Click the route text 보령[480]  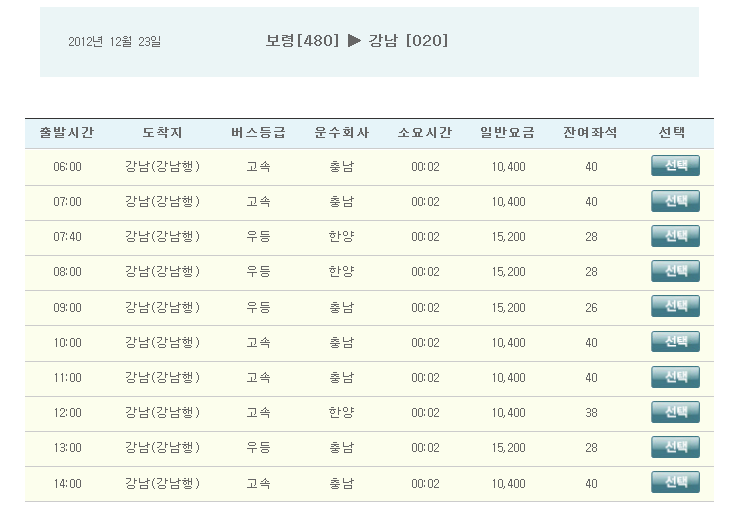(x=302, y=41)
